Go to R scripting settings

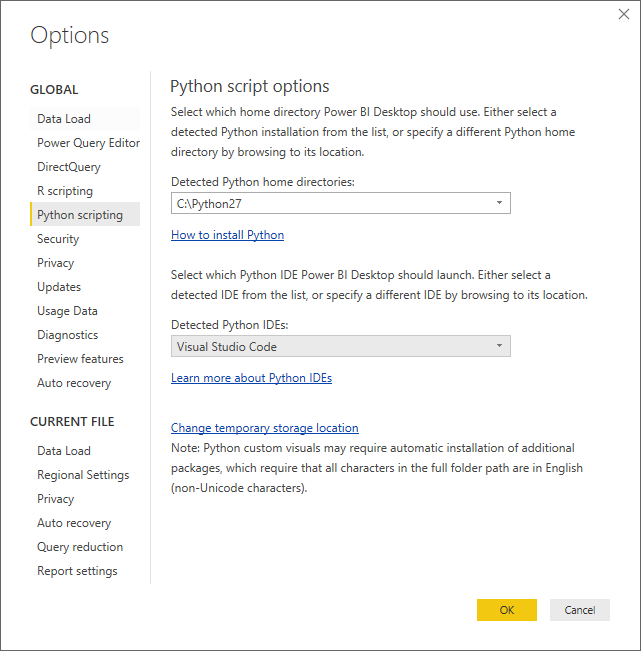(x=85, y=191)
